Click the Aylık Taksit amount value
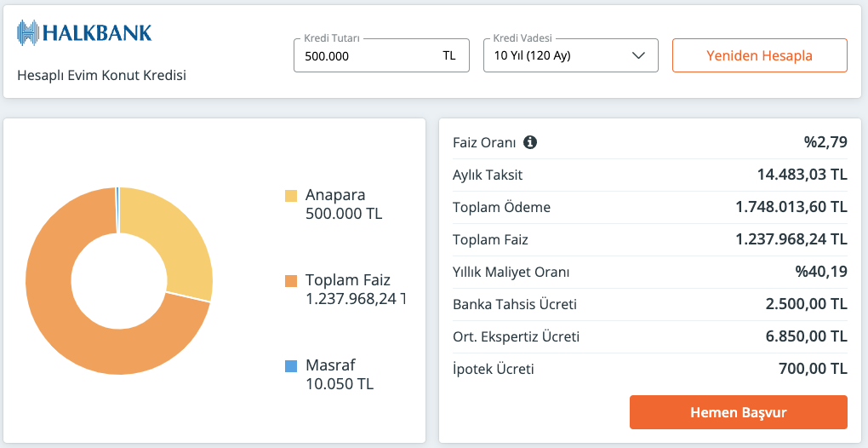868x448 pixels. pos(802,175)
